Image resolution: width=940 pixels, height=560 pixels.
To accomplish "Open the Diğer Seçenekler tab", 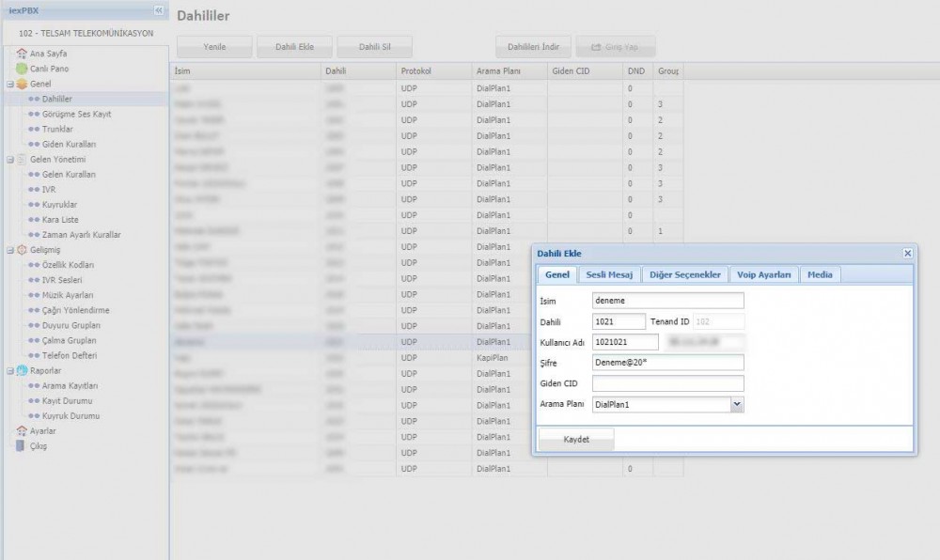I will tap(685, 274).
